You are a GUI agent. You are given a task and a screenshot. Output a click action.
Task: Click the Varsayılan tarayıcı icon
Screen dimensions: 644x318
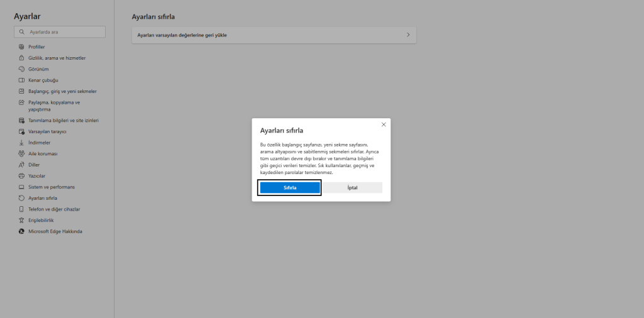tap(21, 132)
